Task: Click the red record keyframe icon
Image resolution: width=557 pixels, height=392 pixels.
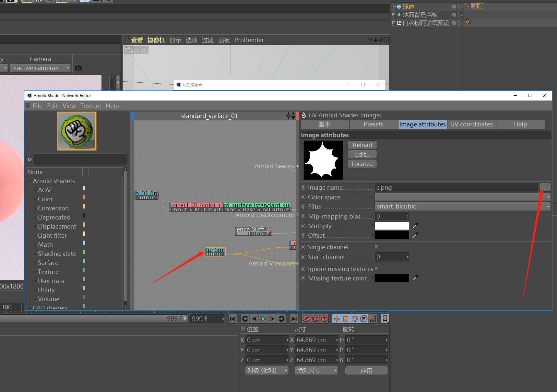Action: [x=306, y=319]
